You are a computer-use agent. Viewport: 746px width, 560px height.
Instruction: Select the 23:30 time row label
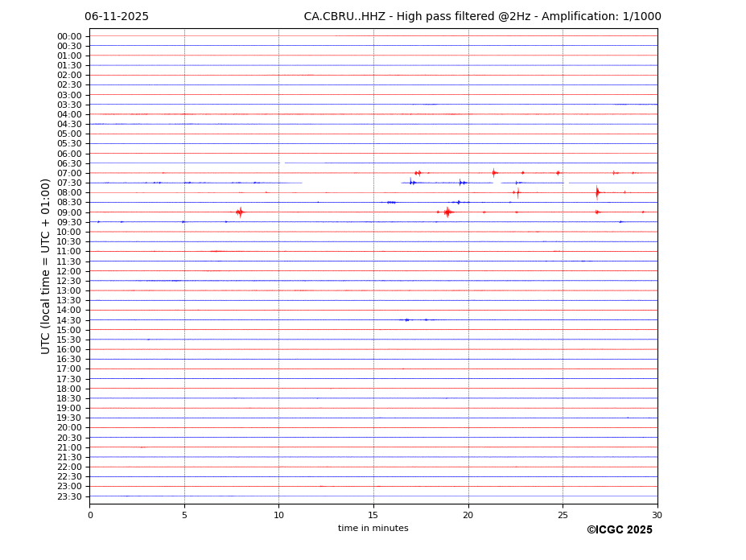(68, 496)
